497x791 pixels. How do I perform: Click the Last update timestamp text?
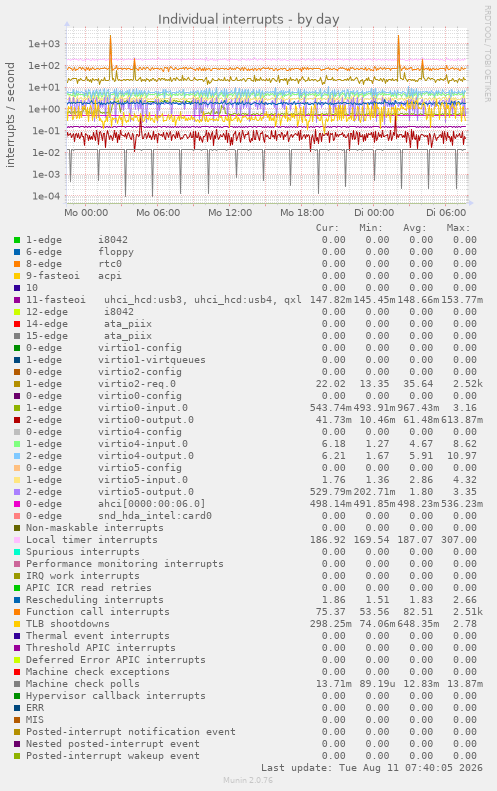coord(372,768)
